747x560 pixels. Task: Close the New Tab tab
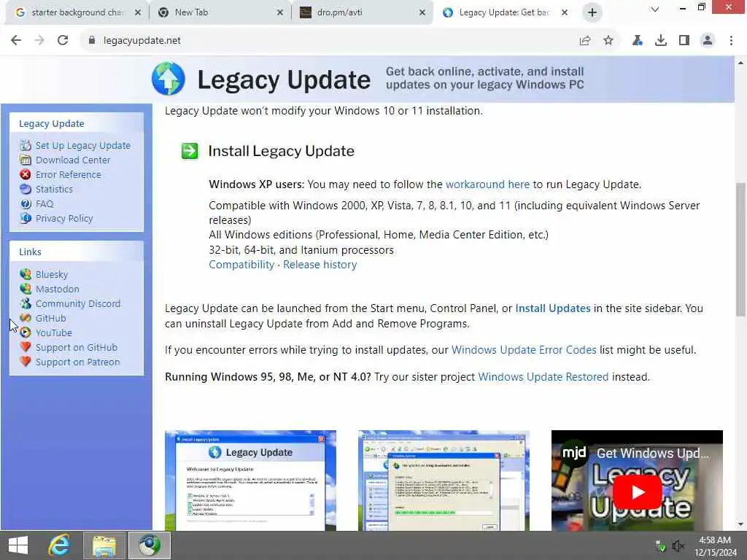[279, 12]
